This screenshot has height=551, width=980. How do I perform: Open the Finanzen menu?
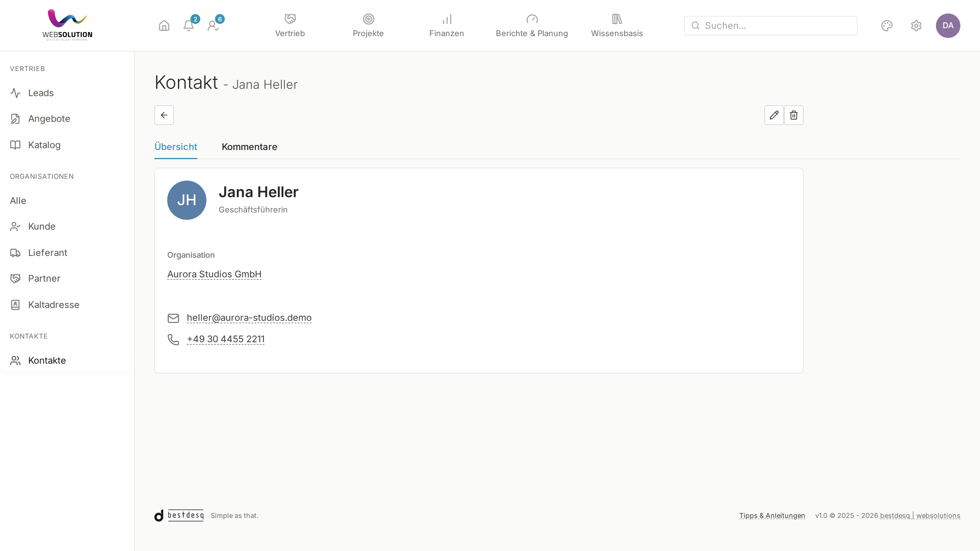(x=446, y=25)
